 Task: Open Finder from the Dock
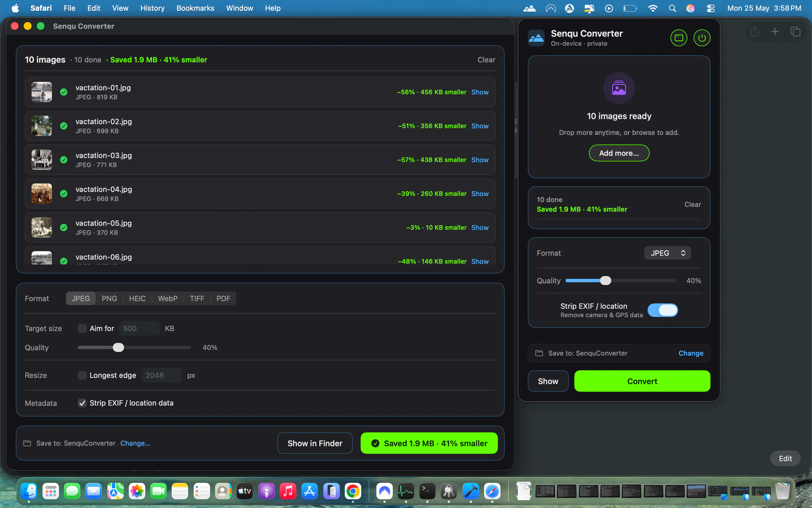click(29, 491)
